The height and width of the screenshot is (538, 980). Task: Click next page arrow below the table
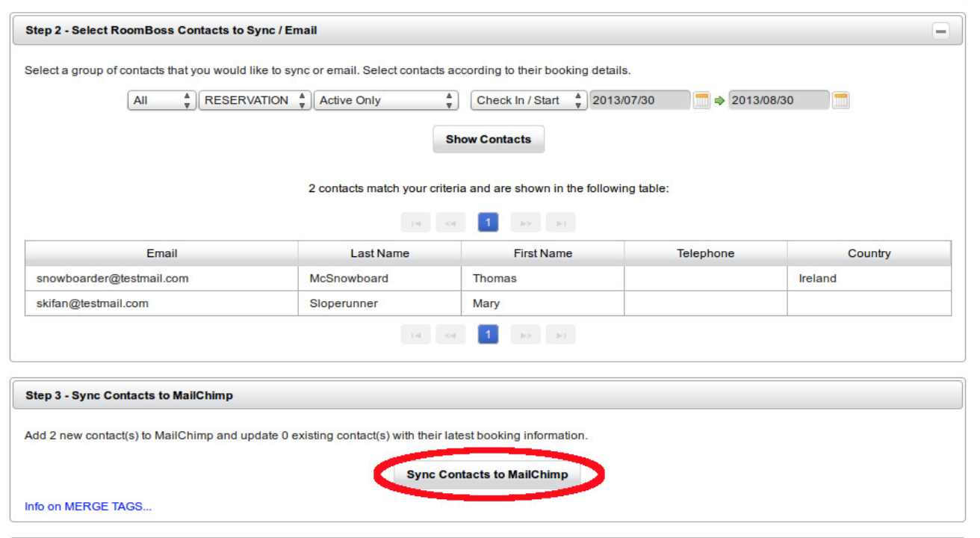(x=525, y=336)
